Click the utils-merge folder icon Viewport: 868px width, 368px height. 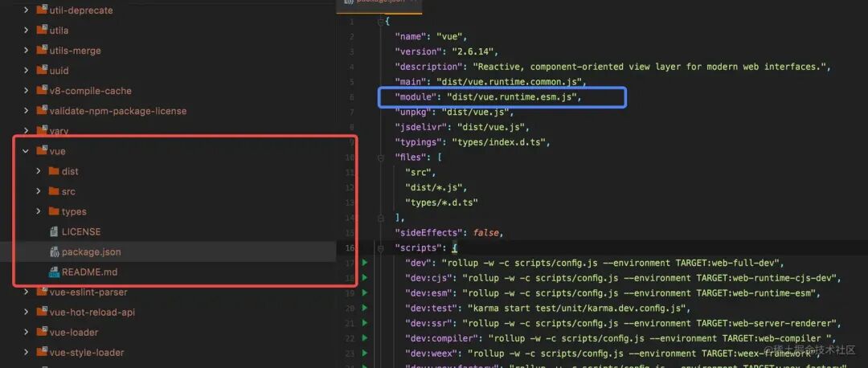[42, 51]
